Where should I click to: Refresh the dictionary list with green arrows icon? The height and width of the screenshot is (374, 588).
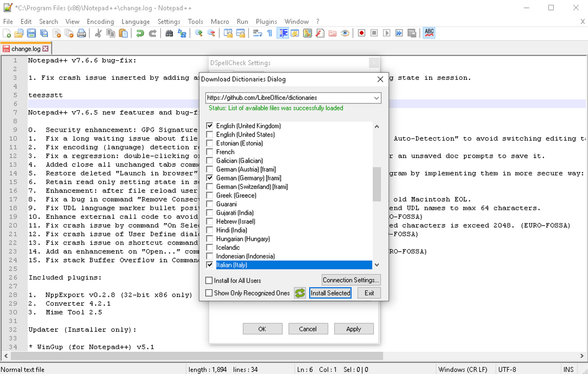pos(299,293)
